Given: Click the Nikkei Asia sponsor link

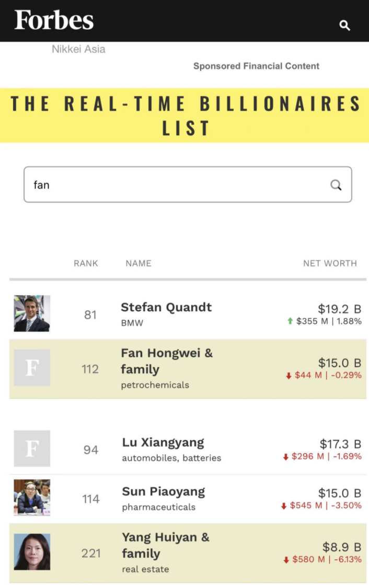Looking at the screenshot, I should [78, 49].
